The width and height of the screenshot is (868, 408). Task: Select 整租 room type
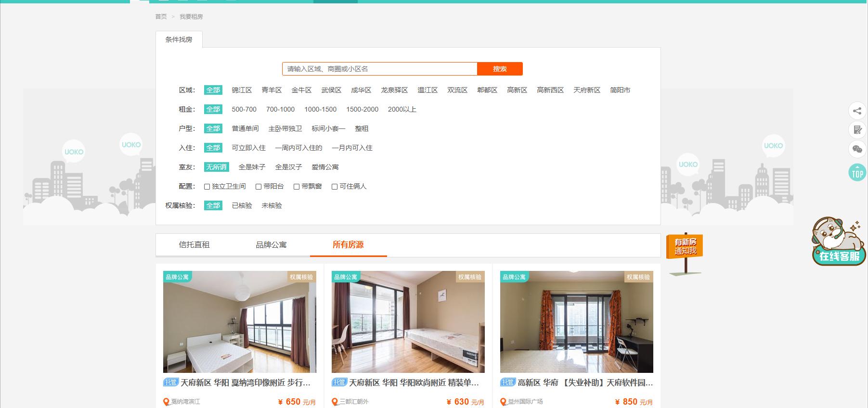[362, 128]
